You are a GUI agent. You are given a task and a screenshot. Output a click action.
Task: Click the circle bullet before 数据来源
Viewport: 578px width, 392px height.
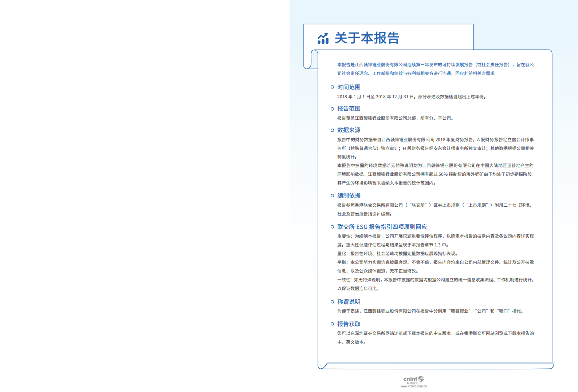point(332,130)
